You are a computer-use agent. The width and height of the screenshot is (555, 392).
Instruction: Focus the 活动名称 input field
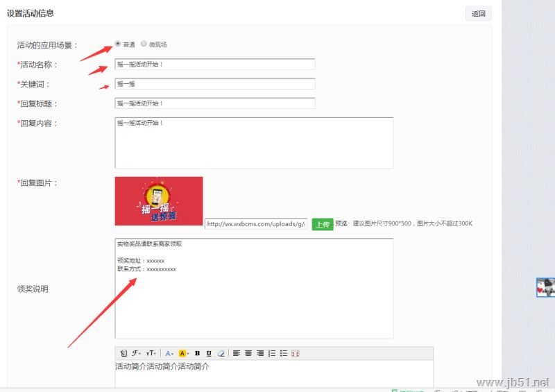[x=215, y=64]
